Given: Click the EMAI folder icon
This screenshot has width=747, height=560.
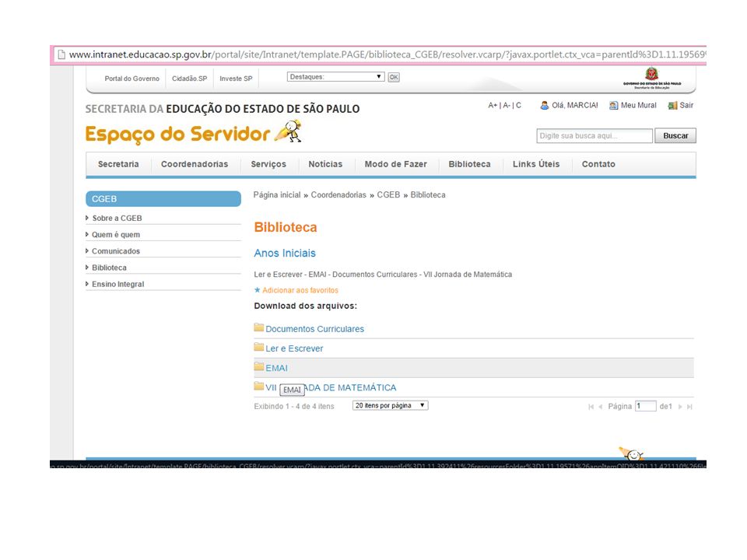Looking at the screenshot, I should click(258, 366).
